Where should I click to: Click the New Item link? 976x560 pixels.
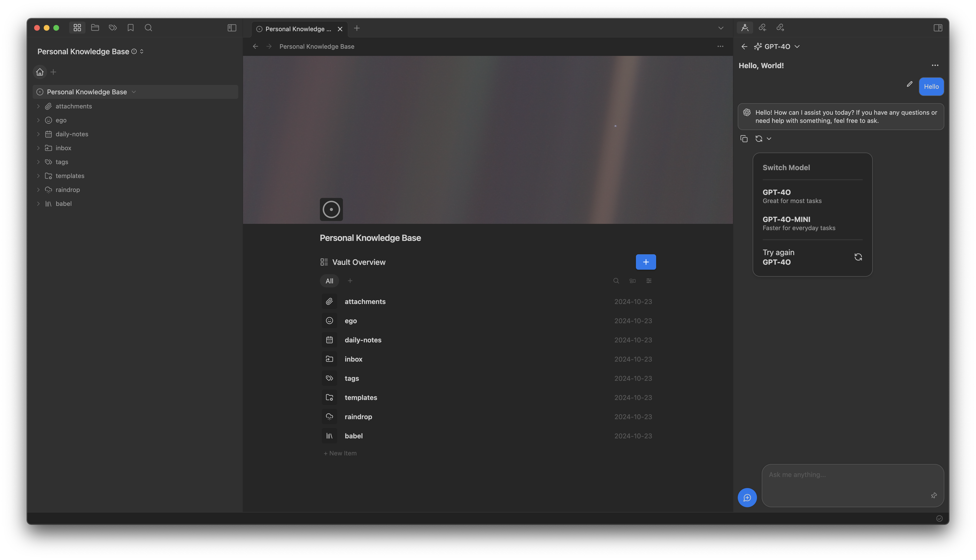point(340,453)
